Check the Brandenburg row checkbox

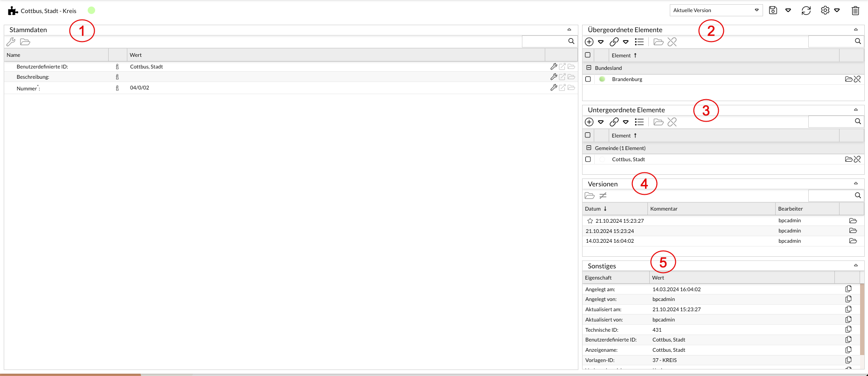(588, 79)
